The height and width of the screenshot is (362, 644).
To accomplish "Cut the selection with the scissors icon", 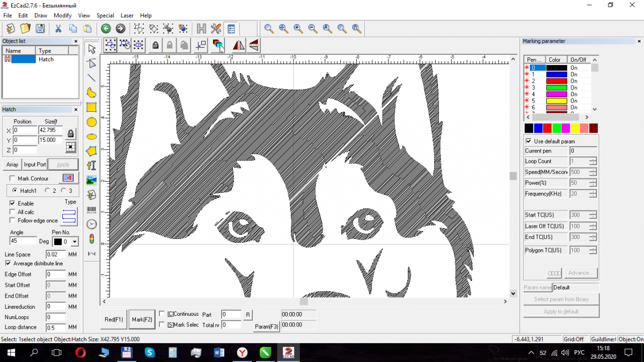I will click(58, 28).
